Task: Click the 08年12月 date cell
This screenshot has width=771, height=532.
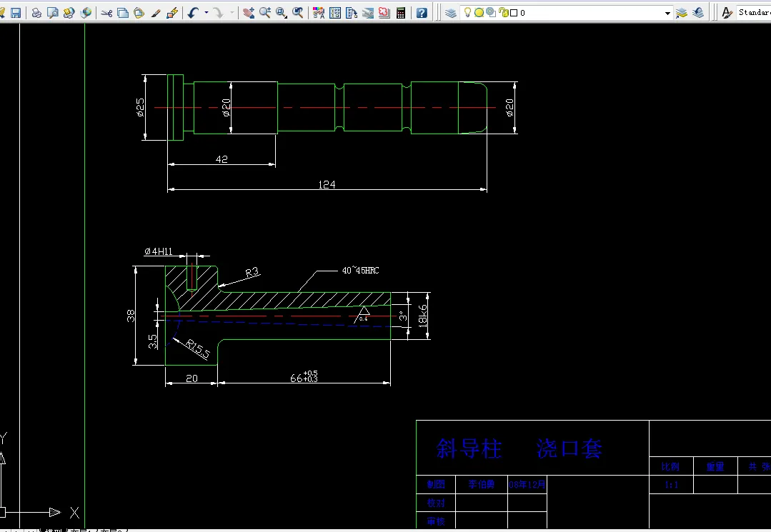Action: [527, 485]
